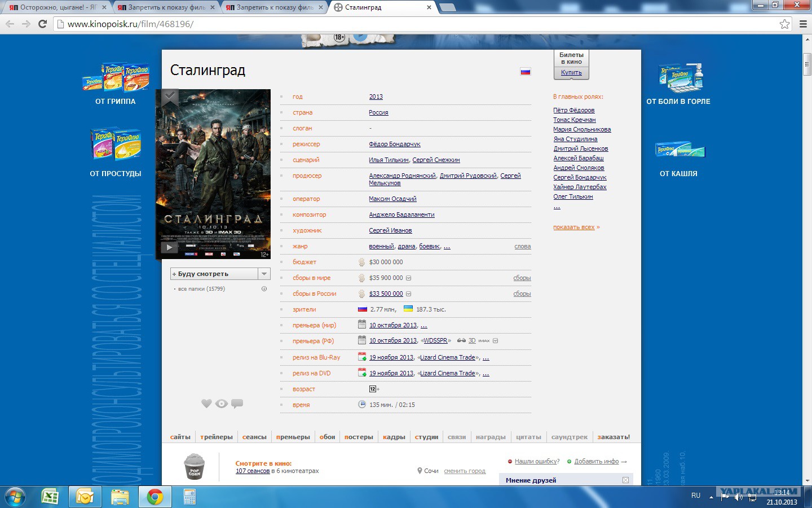Click the ТераФлю ОТ ГРИППА ad

pyautogui.click(x=116, y=84)
